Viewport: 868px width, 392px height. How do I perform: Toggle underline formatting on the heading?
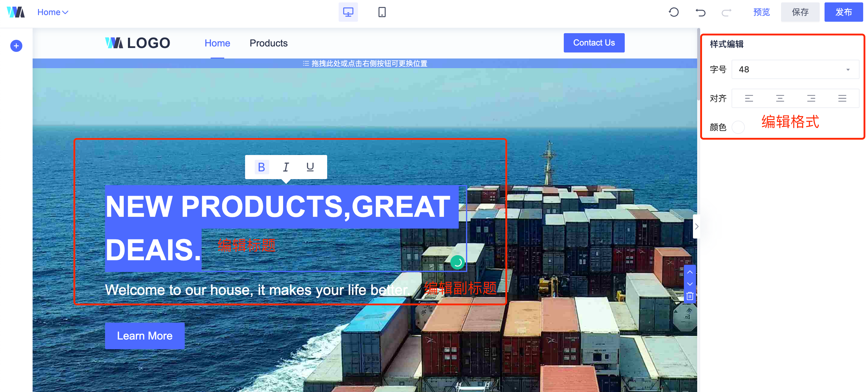tap(310, 167)
